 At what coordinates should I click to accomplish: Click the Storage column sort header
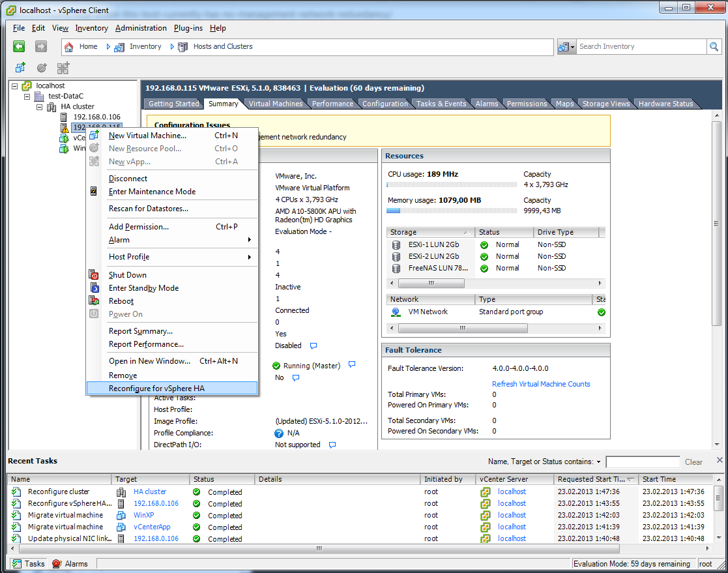[430, 232]
